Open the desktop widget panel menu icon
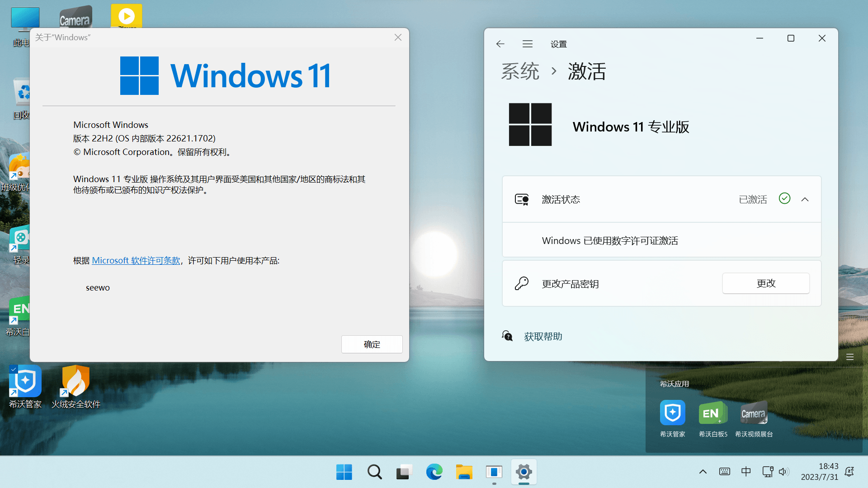This screenshot has height=488, width=868. click(850, 357)
